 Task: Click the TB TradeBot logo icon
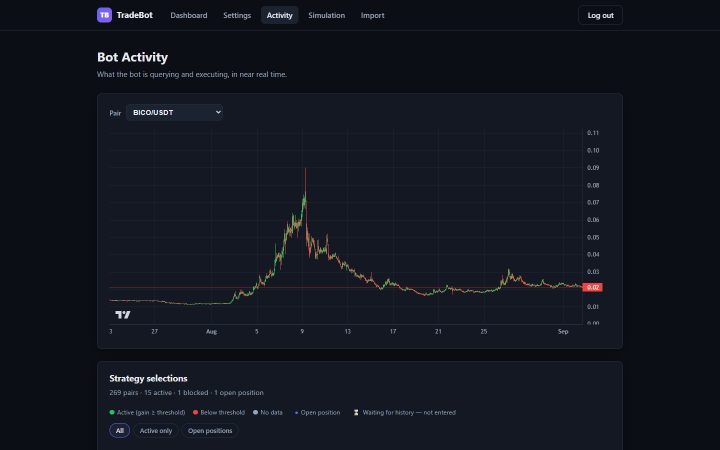[104, 15]
